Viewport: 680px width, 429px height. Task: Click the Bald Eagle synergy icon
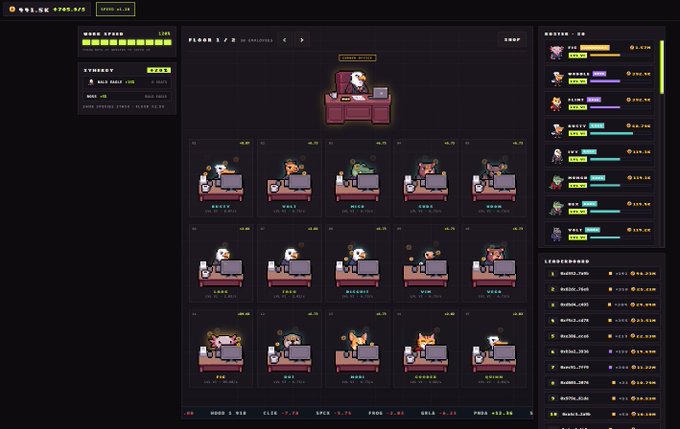click(x=91, y=82)
